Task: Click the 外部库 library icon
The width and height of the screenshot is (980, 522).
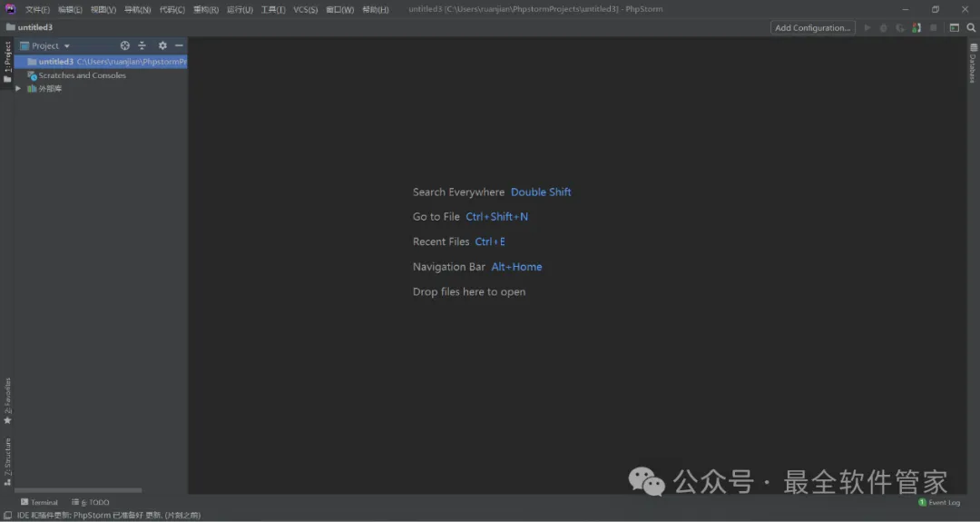Action: 32,89
